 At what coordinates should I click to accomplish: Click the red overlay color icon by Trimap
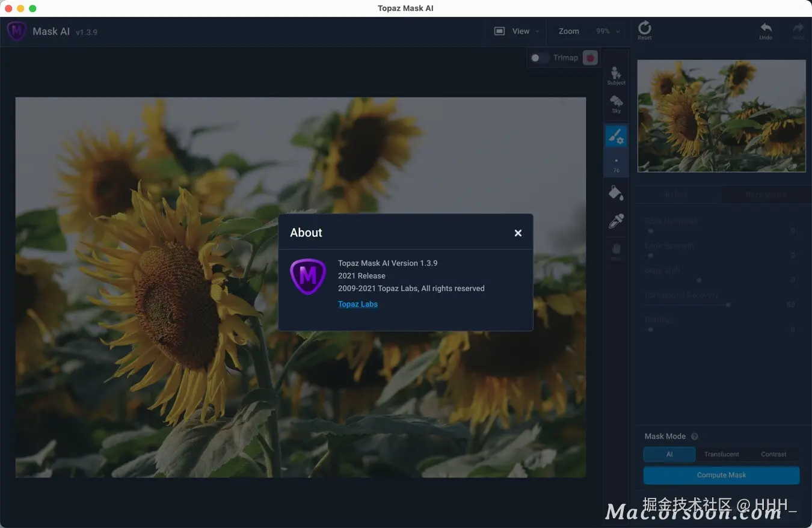pos(591,58)
